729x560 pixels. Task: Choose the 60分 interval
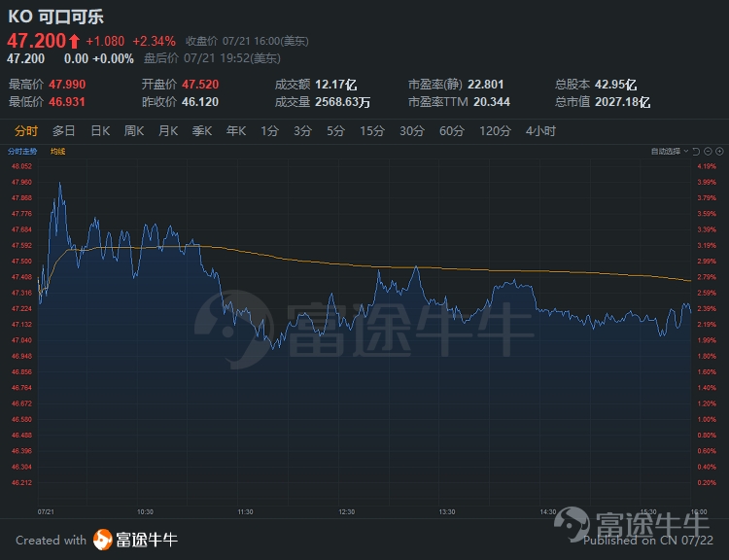tap(451, 131)
